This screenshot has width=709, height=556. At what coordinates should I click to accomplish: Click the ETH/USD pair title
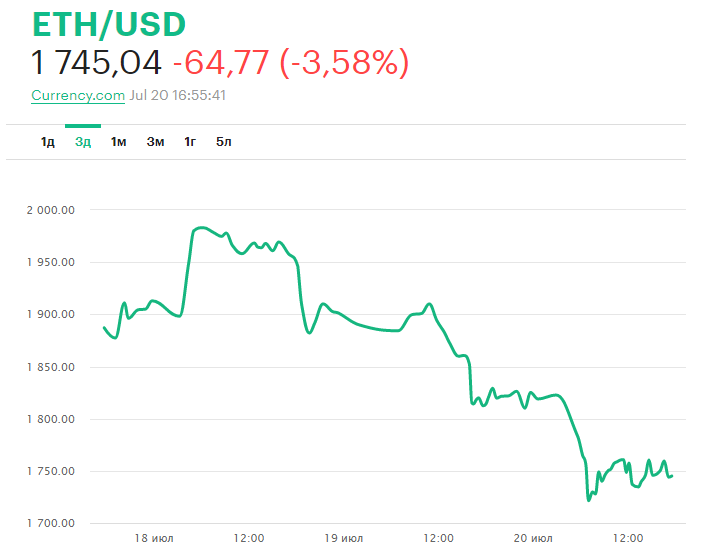tap(109, 25)
